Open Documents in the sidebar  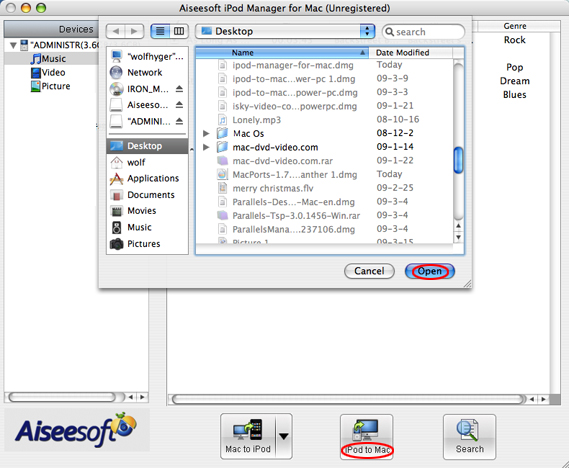[x=147, y=195]
